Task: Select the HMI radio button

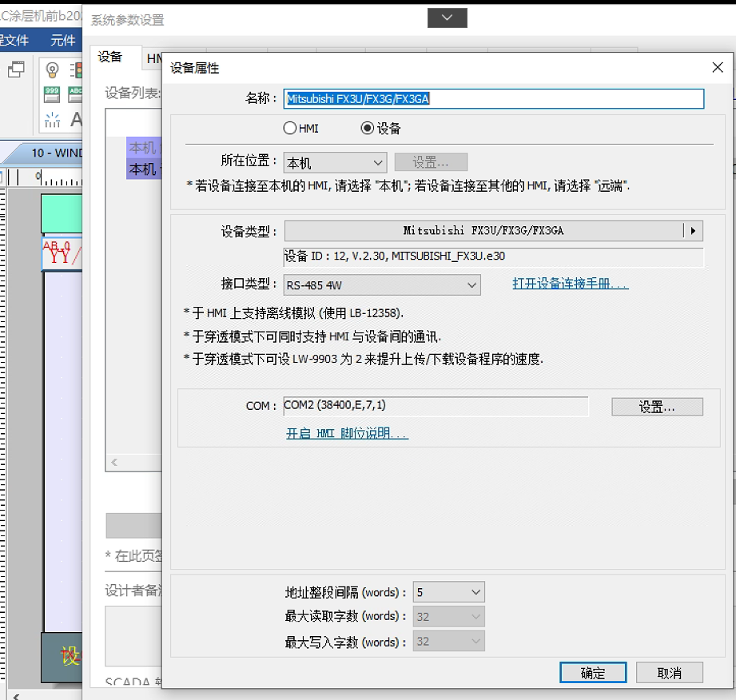Action: 290,128
